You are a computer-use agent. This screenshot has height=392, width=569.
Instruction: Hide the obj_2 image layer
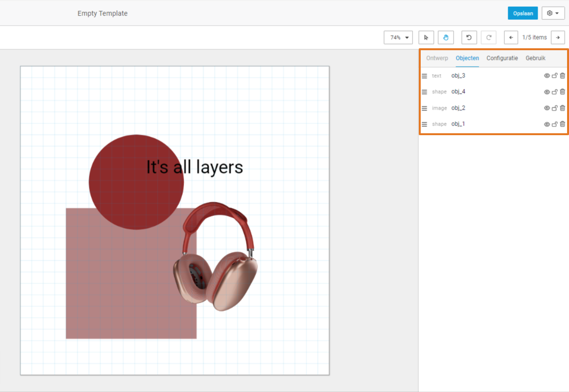pos(547,108)
